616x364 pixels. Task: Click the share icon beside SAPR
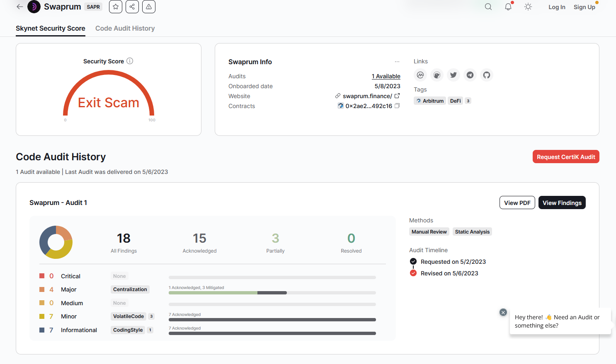click(x=132, y=7)
